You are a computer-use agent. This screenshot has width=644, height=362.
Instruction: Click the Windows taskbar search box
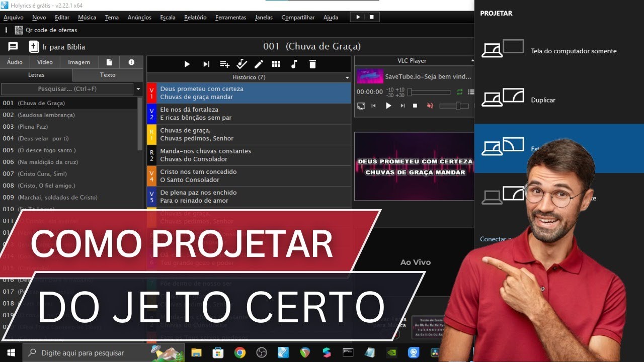104,353
